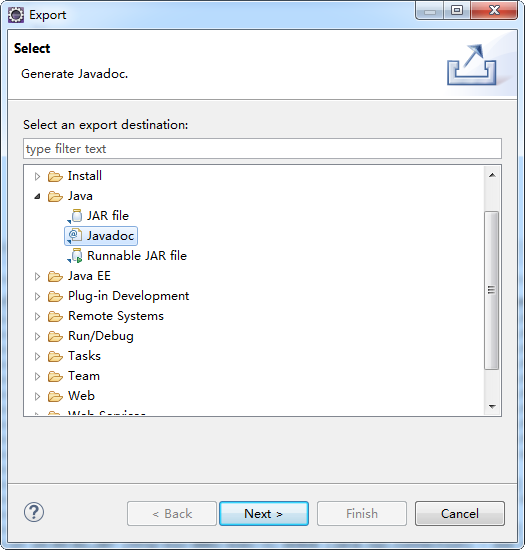The image size is (525, 550).
Task: Click the Plug-in Development folder icon
Action: tap(55, 296)
